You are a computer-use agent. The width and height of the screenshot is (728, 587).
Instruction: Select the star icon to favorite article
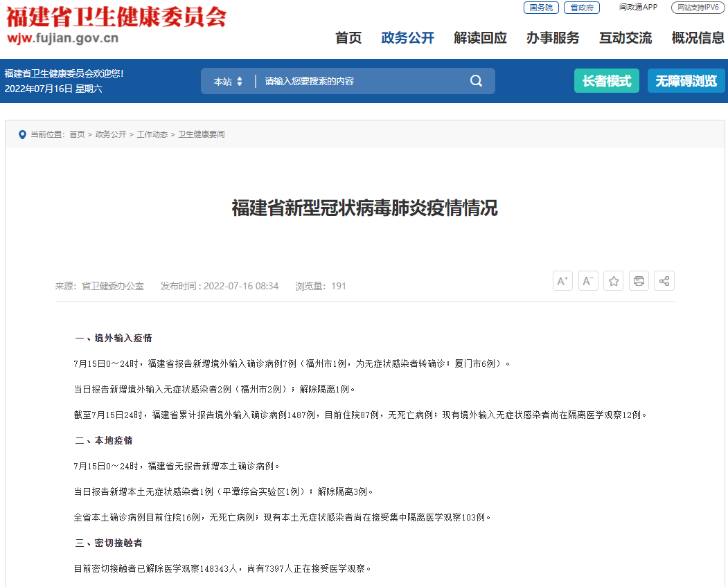click(x=613, y=280)
